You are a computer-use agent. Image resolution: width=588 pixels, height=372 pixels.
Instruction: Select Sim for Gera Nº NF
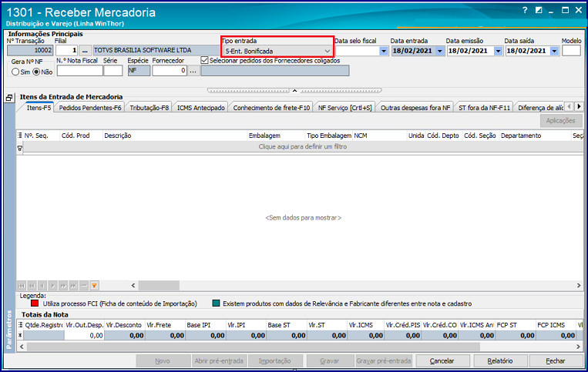[x=15, y=72]
